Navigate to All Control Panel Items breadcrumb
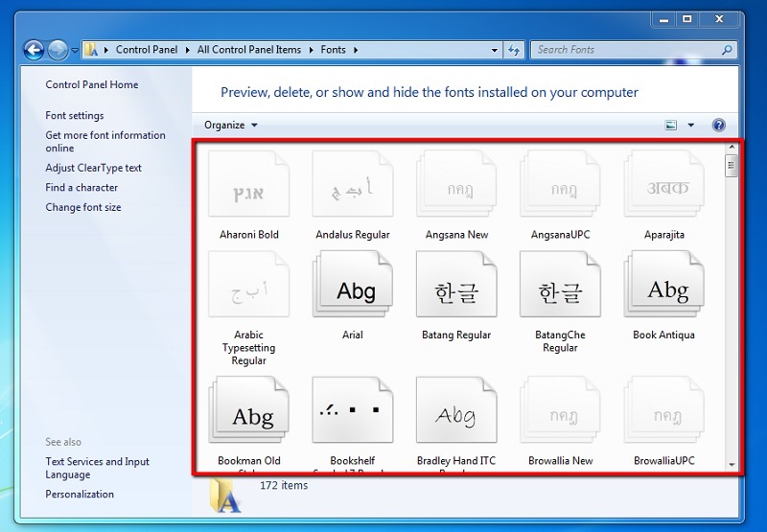767x532 pixels. (x=249, y=50)
